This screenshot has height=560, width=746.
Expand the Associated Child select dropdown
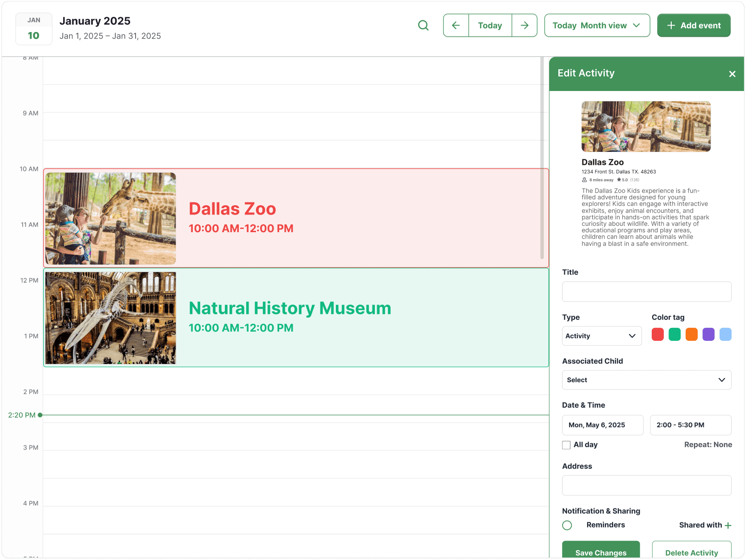pyautogui.click(x=647, y=380)
